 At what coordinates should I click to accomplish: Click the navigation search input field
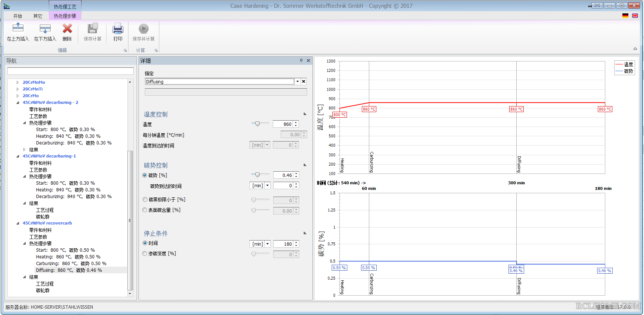click(x=70, y=71)
